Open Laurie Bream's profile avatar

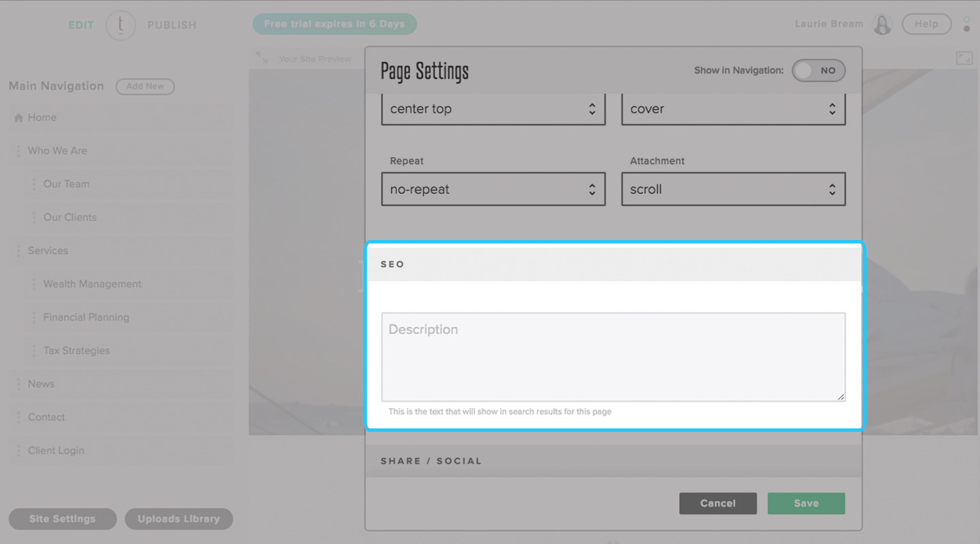(882, 24)
